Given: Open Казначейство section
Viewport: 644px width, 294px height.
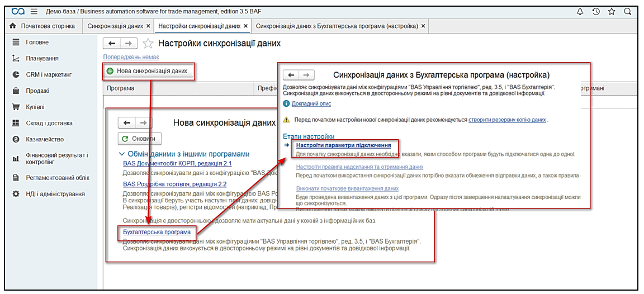Looking at the screenshot, I should coord(45,139).
